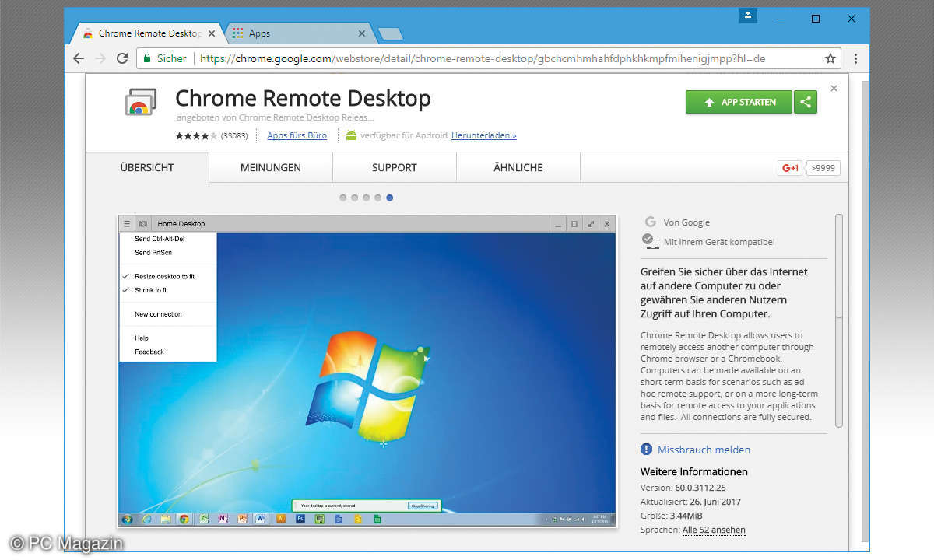Select the fifth blue carousel dot
Image resolution: width=934 pixels, height=560 pixels.
click(x=390, y=198)
